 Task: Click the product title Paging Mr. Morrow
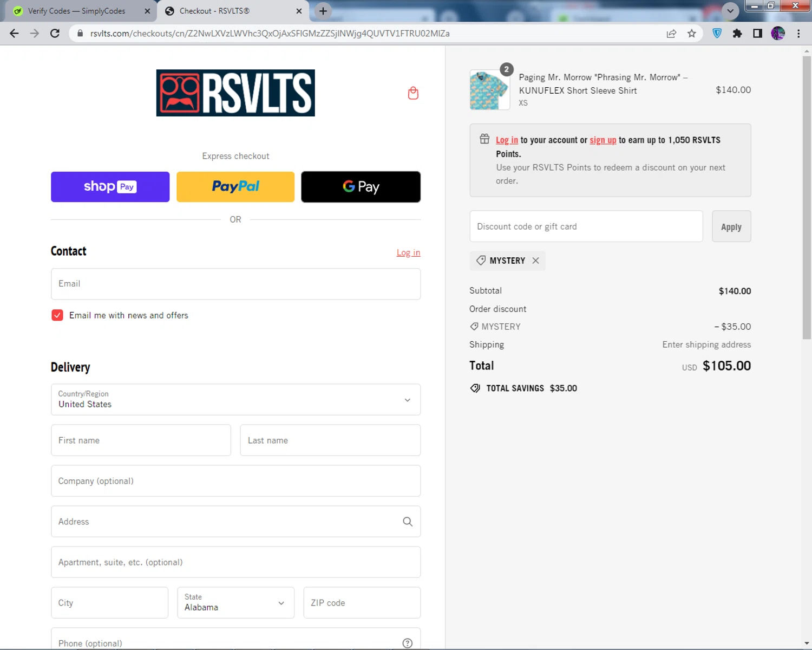click(603, 84)
